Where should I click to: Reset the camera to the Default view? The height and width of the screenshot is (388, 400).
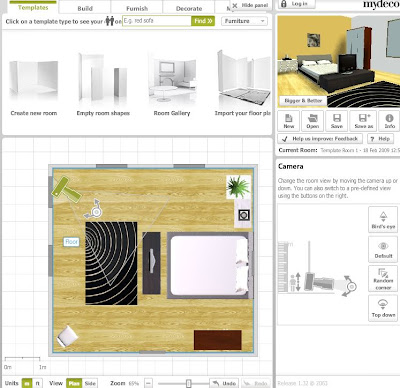(x=383, y=249)
